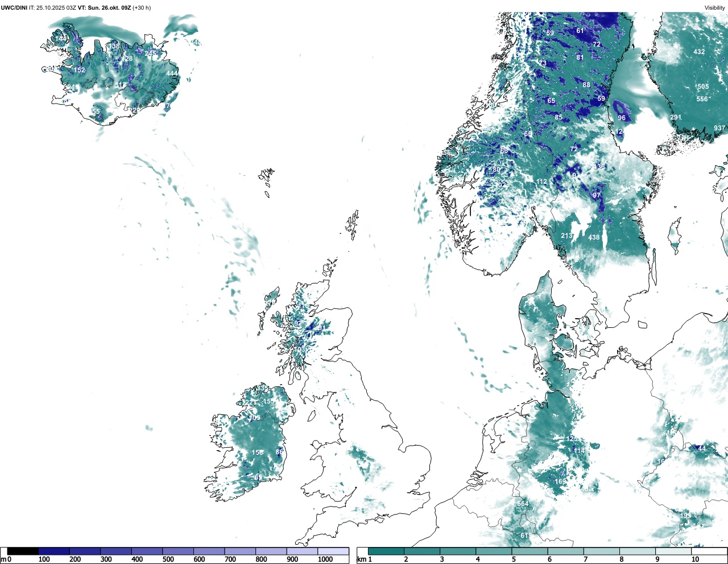Click the '96' value in the Gulf of Bothnia
The image size is (728, 564).
click(622, 118)
